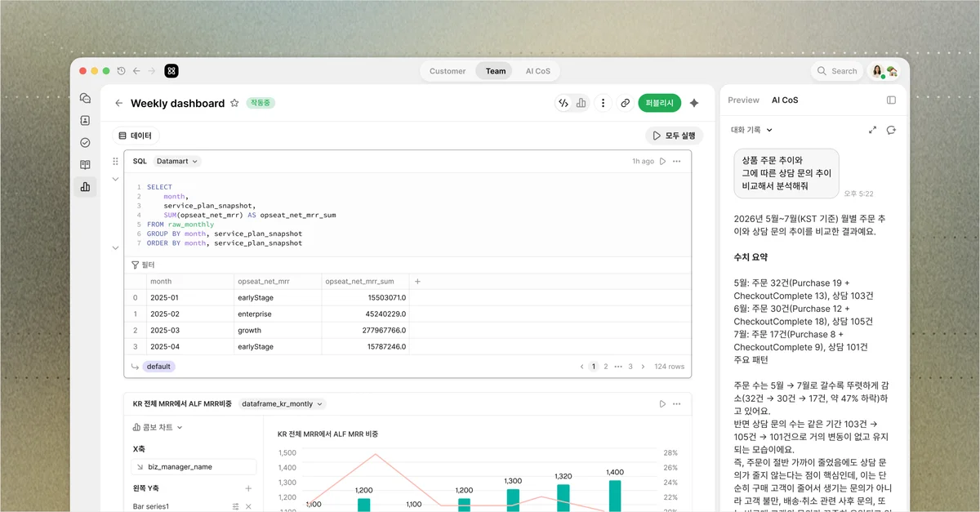
Task: Click the 데이터 data button
Action: 135,136
